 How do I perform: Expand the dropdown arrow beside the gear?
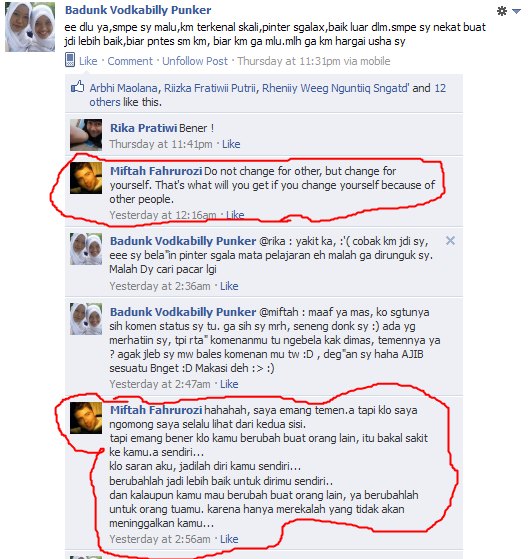tap(516, 11)
